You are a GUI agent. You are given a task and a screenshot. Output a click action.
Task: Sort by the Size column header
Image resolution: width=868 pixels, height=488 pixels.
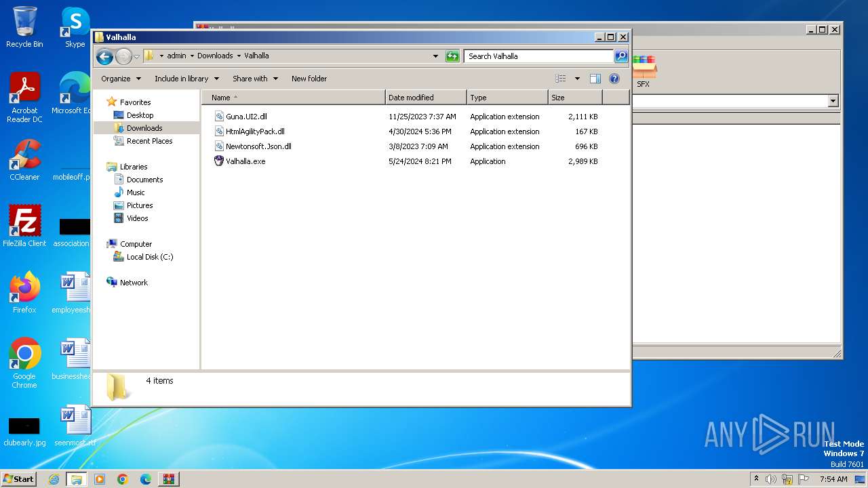click(x=575, y=98)
